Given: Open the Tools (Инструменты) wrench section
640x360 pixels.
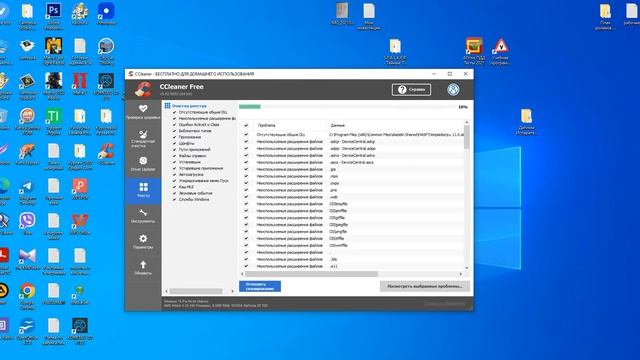Looking at the screenshot, I should click(x=143, y=216).
